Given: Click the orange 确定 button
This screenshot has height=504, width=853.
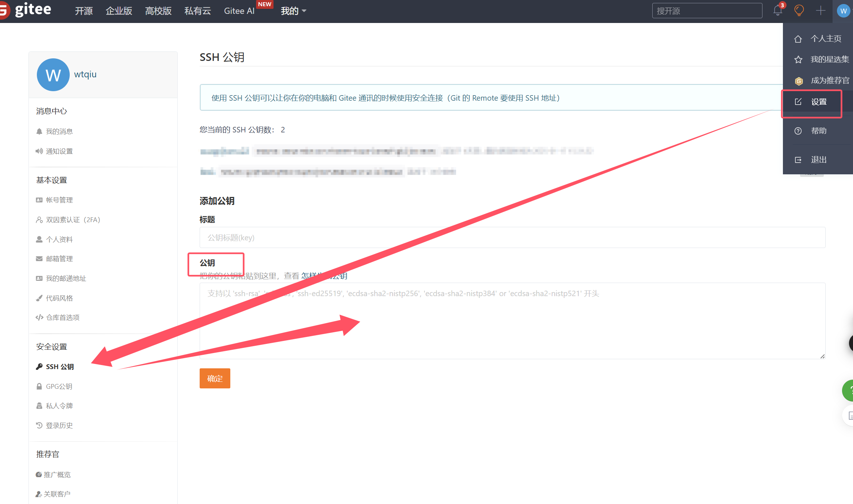Looking at the screenshot, I should [x=215, y=378].
